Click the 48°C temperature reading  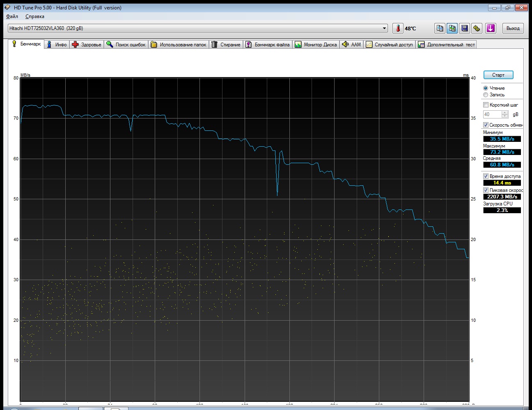(x=410, y=28)
